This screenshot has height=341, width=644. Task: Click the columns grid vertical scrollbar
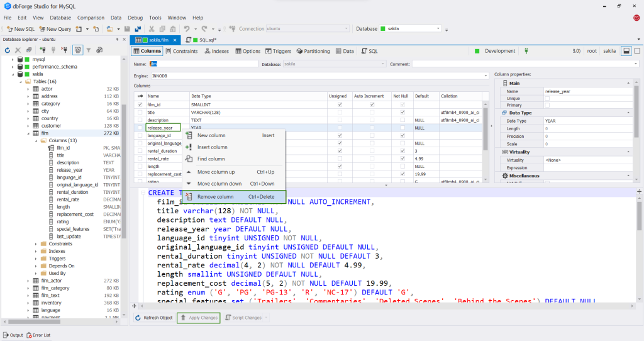click(486, 128)
